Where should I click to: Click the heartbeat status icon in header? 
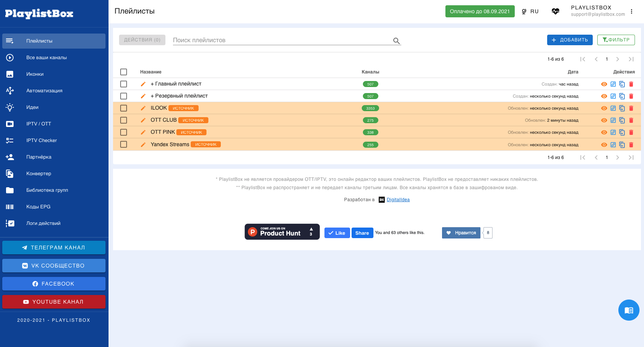pos(555,11)
